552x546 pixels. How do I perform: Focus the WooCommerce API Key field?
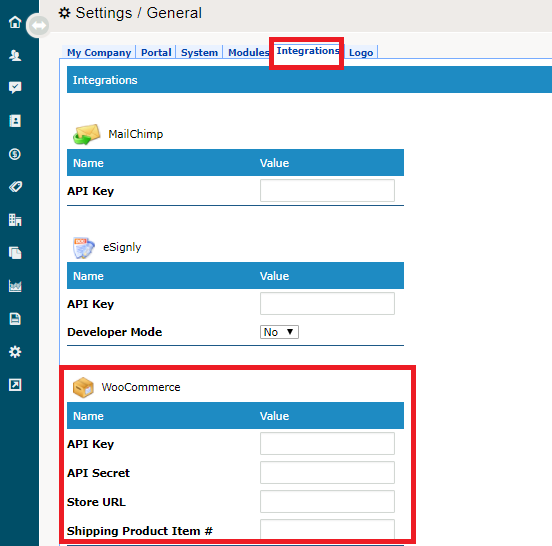click(327, 444)
